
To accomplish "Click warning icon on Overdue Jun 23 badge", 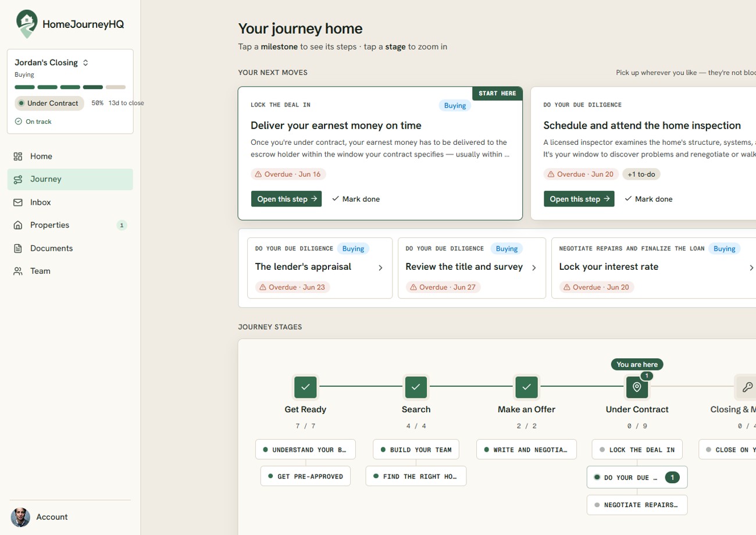I will coord(263,287).
